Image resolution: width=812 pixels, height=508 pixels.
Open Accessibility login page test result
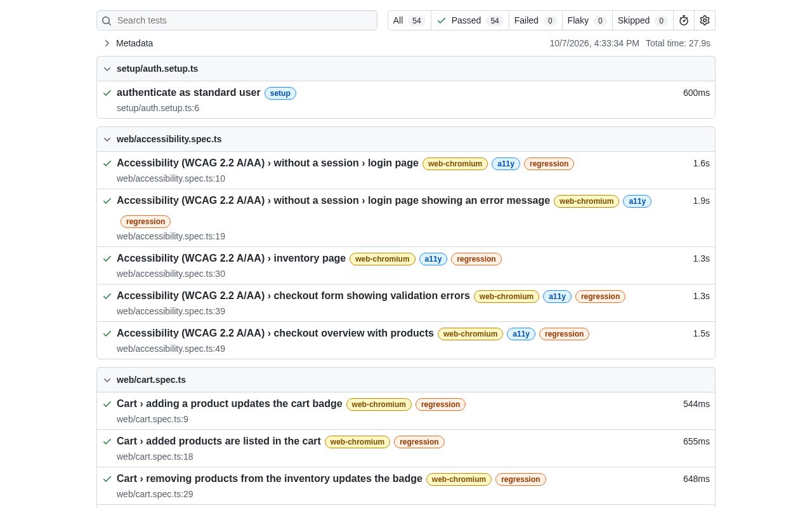pyautogui.click(x=268, y=163)
